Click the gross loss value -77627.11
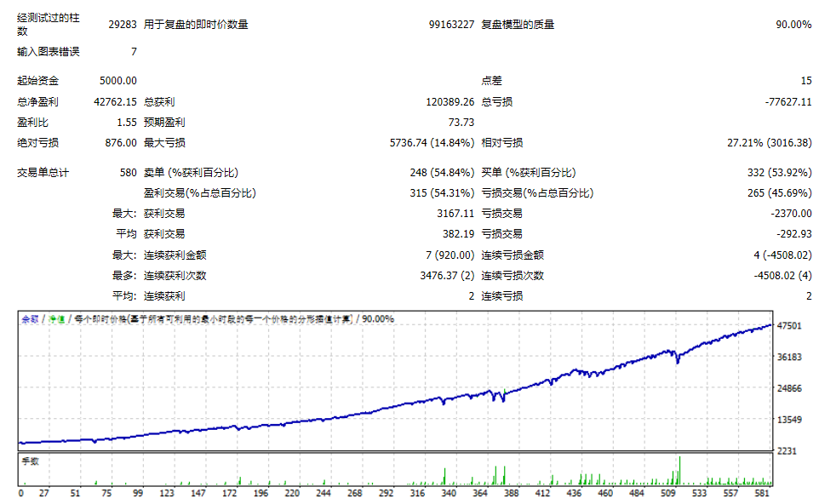This screenshot has height=504, width=836. coord(788,102)
